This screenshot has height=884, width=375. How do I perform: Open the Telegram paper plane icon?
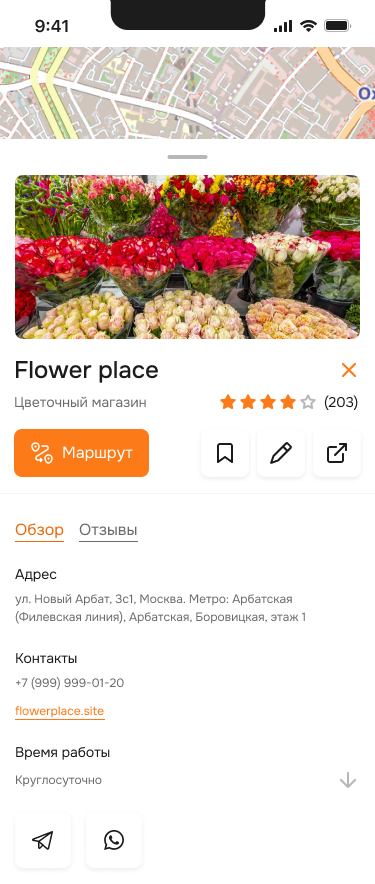click(x=43, y=840)
